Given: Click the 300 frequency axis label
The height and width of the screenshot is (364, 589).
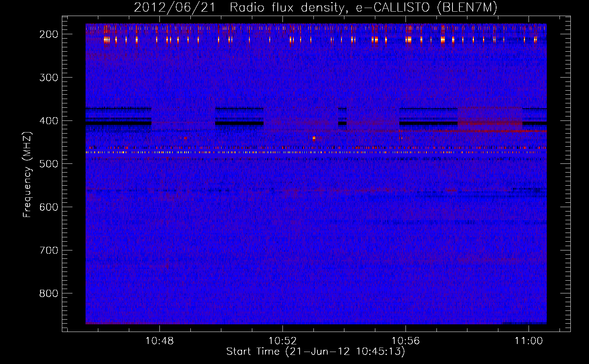Looking at the screenshot, I should tap(49, 78).
